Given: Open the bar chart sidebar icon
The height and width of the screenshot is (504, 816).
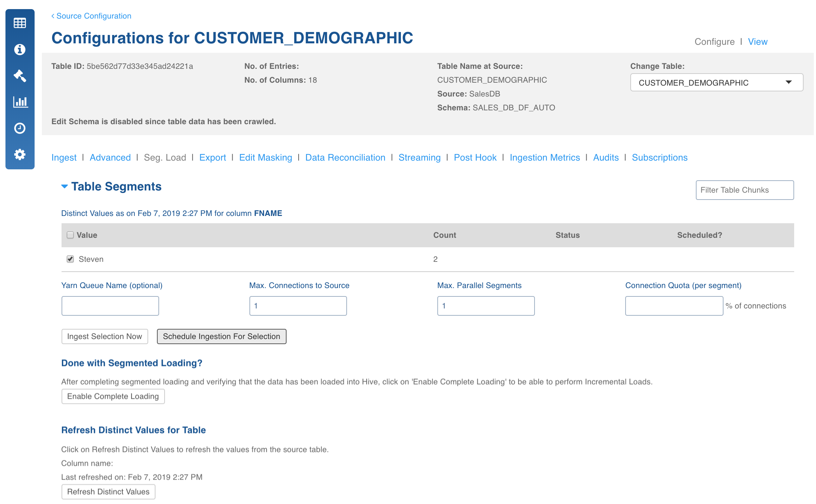Looking at the screenshot, I should point(20,102).
